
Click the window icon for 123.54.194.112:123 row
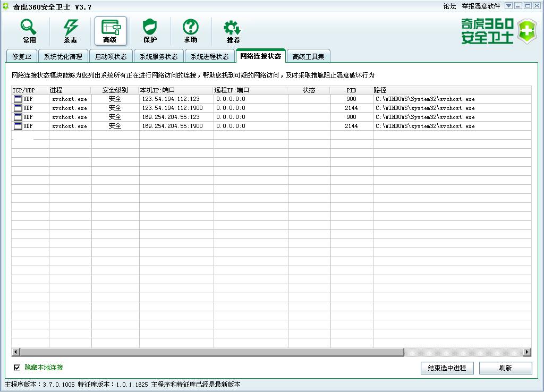[18, 99]
